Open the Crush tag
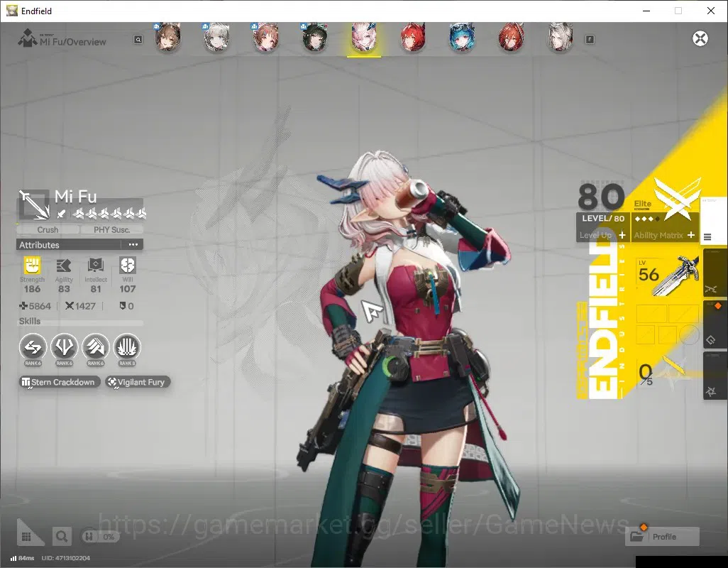The width and height of the screenshot is (728, 568). click(x=48, y=229)
